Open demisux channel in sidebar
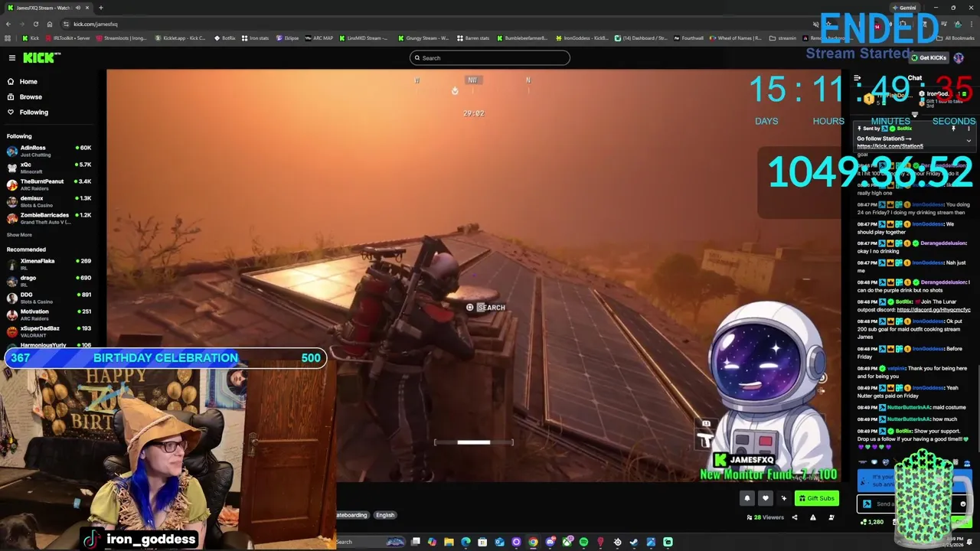Image resolution: width=980 pixels, height=551 pixels. (x=49, y=201)
